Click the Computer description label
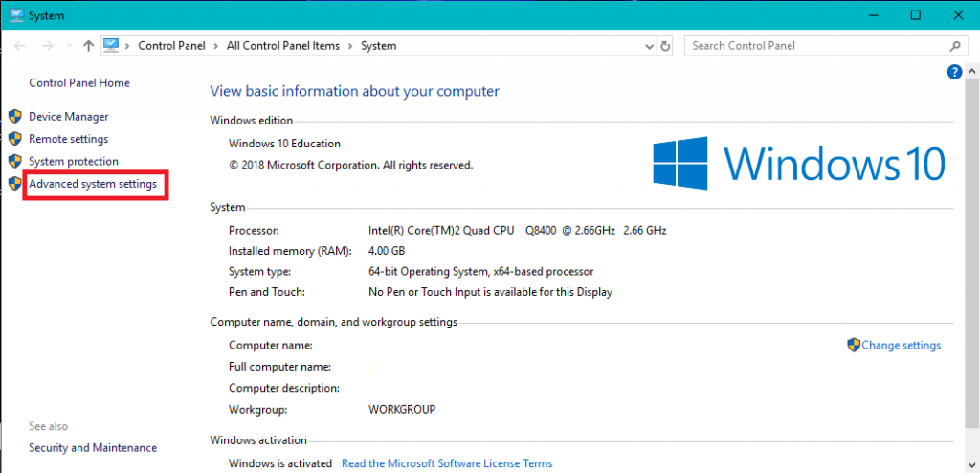The height and width of the screenshot is (473, 980). point(283,388)
